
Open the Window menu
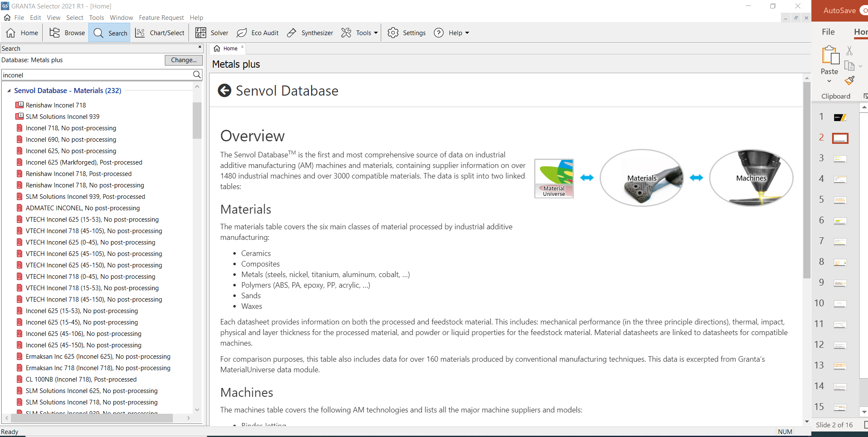tap(121, 18)
